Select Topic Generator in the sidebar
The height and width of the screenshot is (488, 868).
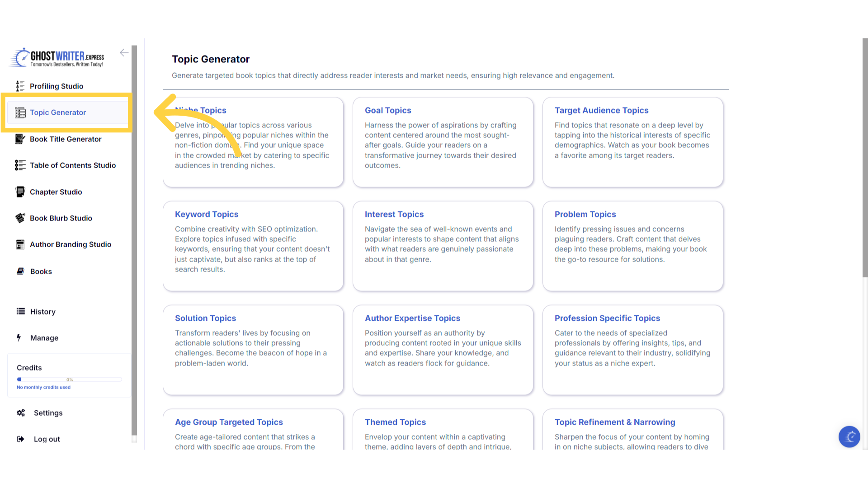[58, 113]
